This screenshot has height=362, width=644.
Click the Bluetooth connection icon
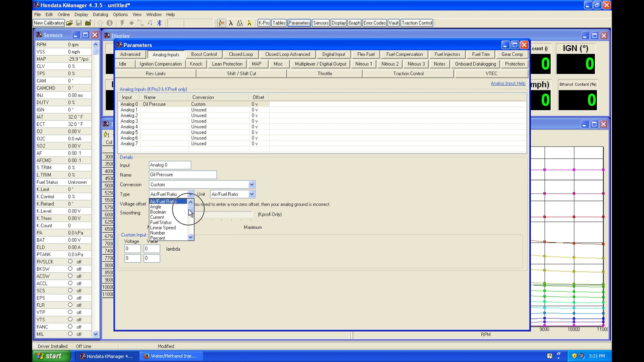(159, 23)
